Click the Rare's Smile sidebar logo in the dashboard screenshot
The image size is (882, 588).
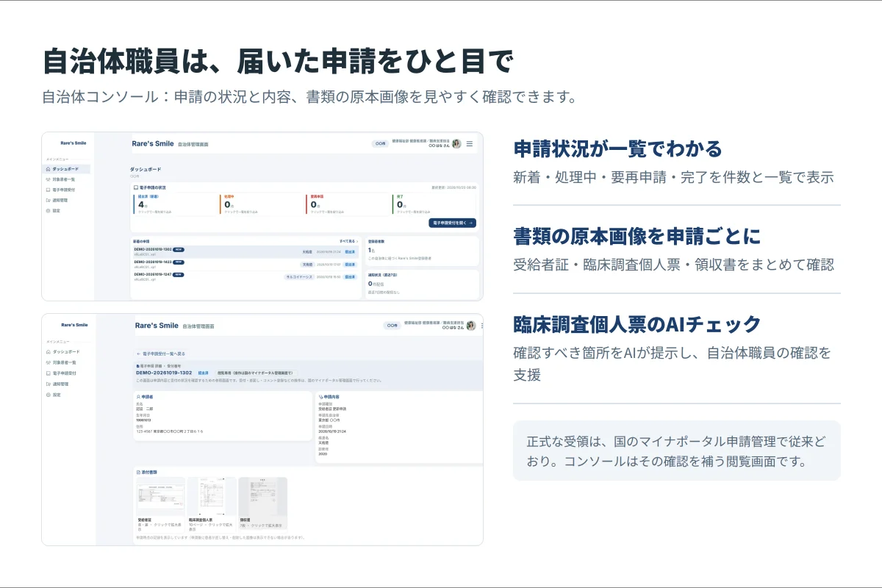click(73, 143)
